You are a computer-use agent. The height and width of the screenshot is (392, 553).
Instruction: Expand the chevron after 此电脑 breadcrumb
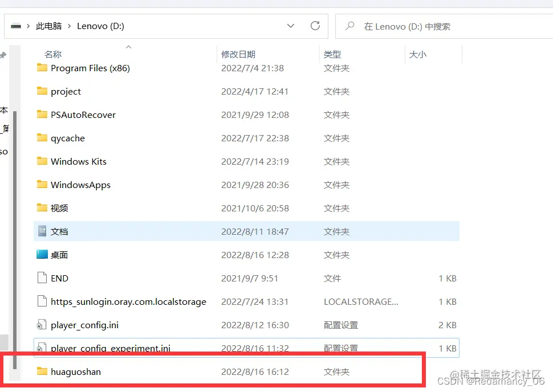tap(70, 26)
